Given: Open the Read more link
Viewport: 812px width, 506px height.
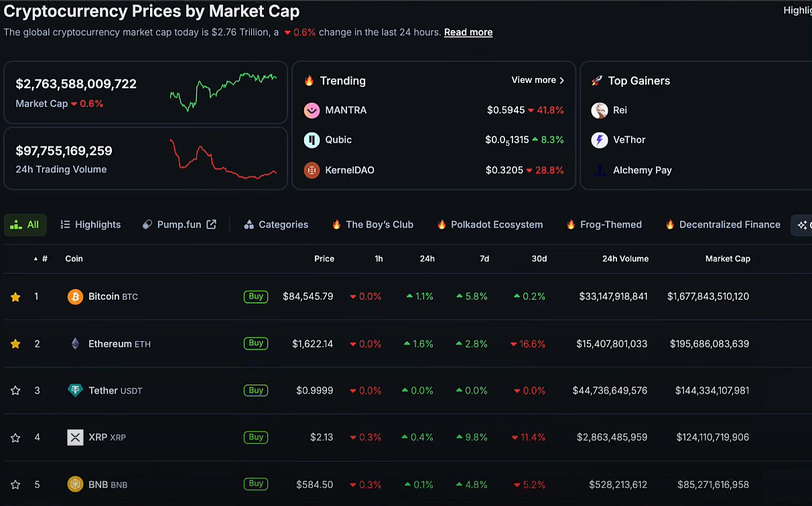Looking at the screenshot, I should click(468, 32).
